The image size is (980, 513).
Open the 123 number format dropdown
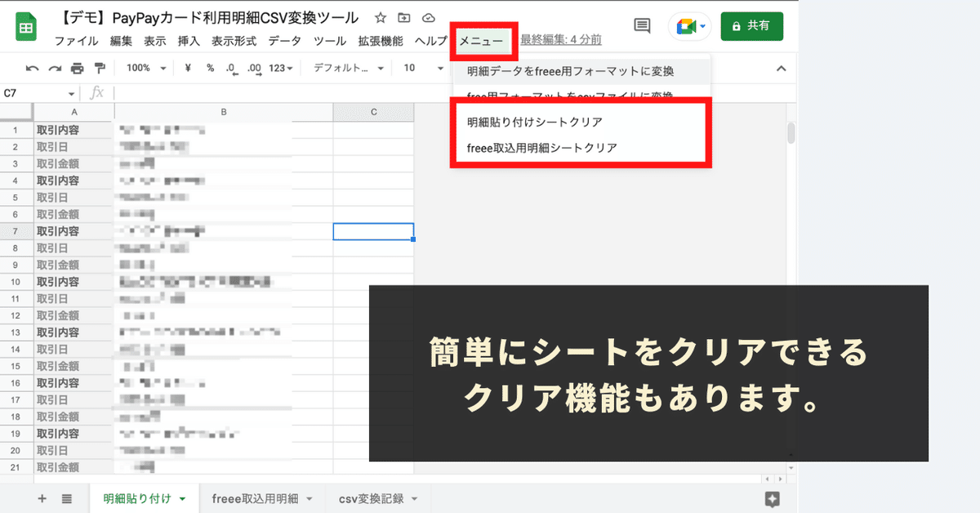tap(280, 67)
